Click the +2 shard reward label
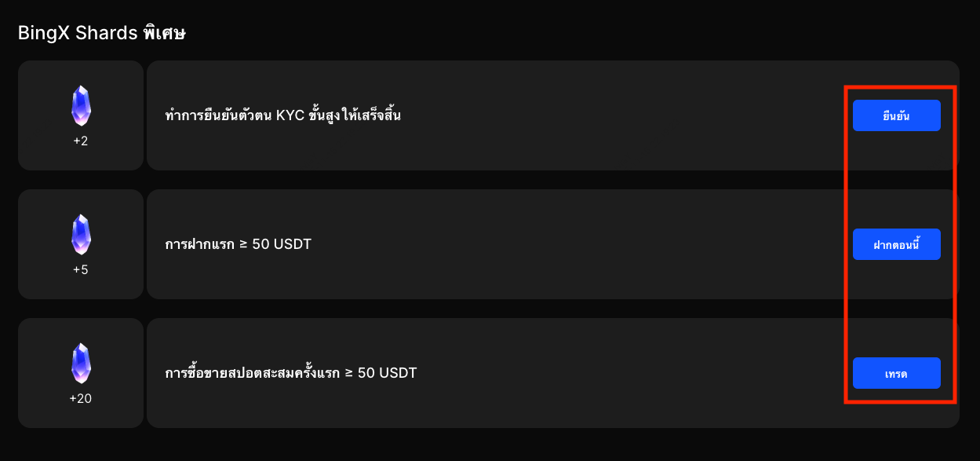980x461 pixels. pyautogui.click(x=81, y=141)
